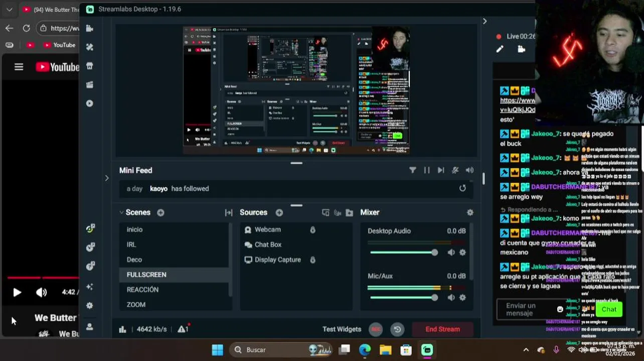Open the green dashboard link icon in sidebar

tap(90, 229)
